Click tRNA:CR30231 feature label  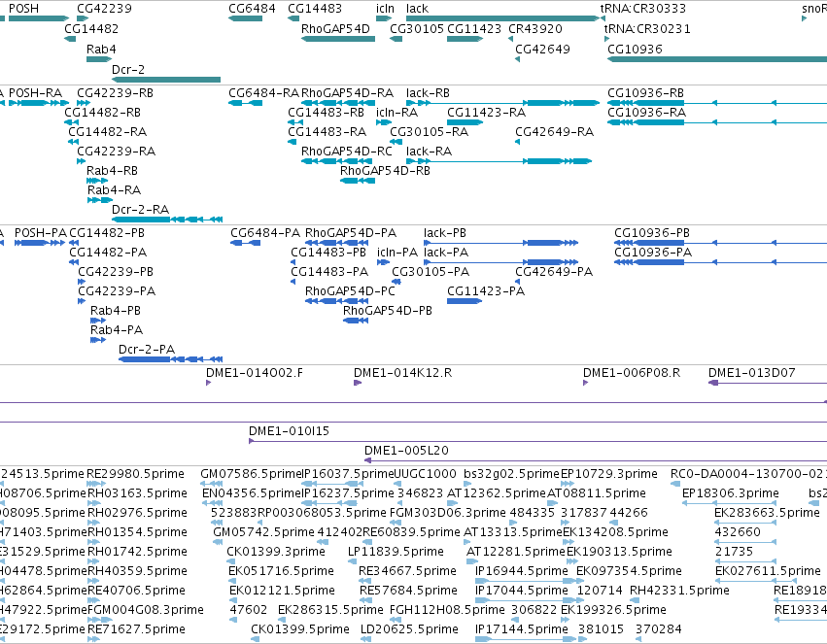pyautogui.click(x=647, y=28)
